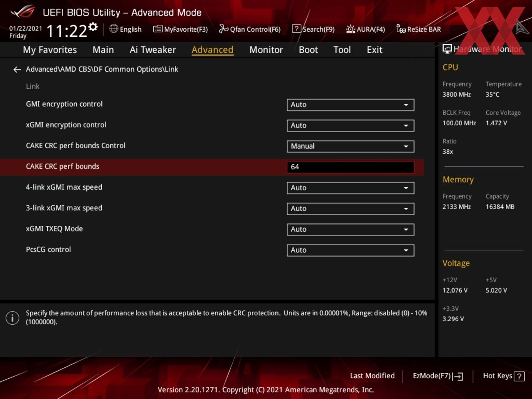Open xGMI encryption control dropdown

350,126
